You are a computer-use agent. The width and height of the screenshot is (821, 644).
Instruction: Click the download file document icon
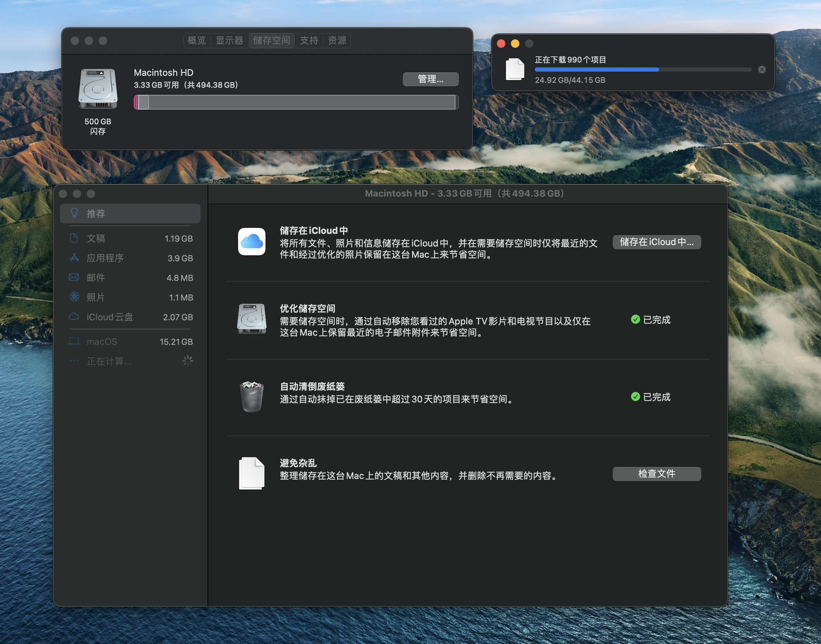[x=515, y=70]
